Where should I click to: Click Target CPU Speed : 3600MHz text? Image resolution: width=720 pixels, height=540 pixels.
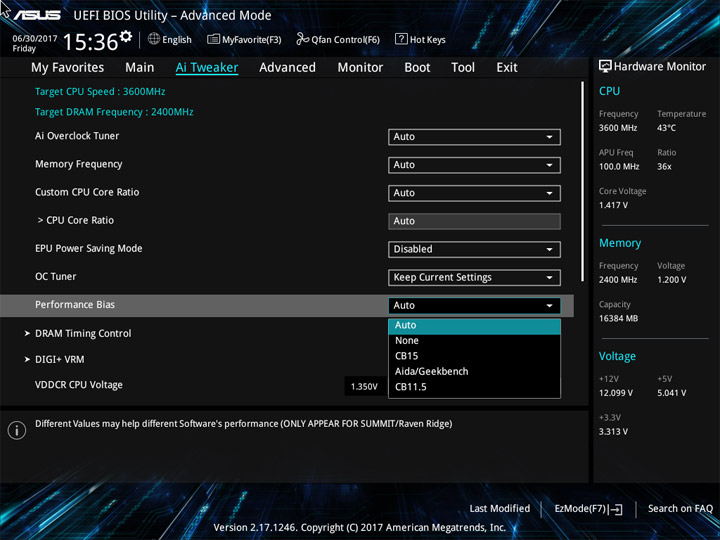click(100, 91)
